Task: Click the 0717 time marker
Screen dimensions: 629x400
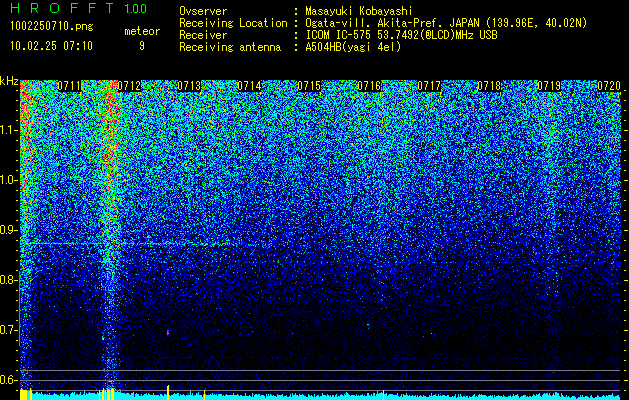Action: pos(429,86)
